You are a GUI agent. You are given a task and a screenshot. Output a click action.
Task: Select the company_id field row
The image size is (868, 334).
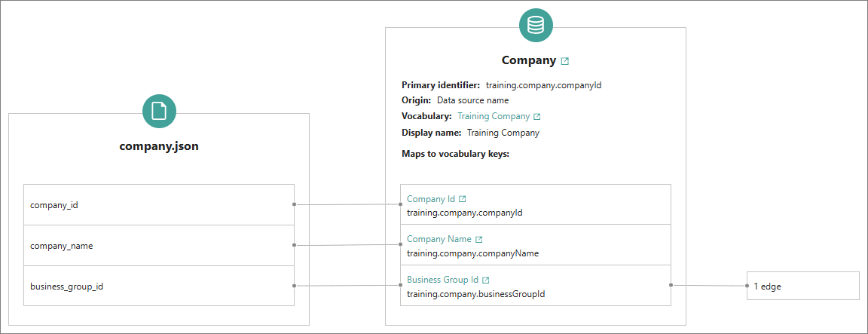coord(159,204)
